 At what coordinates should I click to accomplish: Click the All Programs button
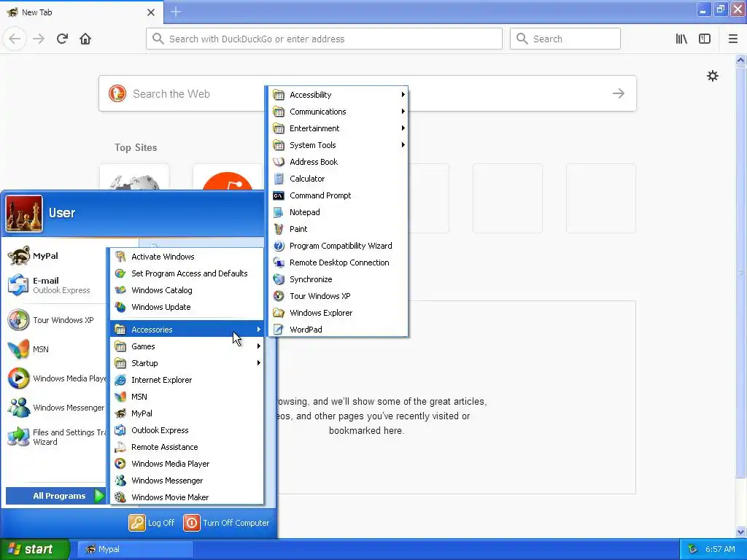[55, 496]
